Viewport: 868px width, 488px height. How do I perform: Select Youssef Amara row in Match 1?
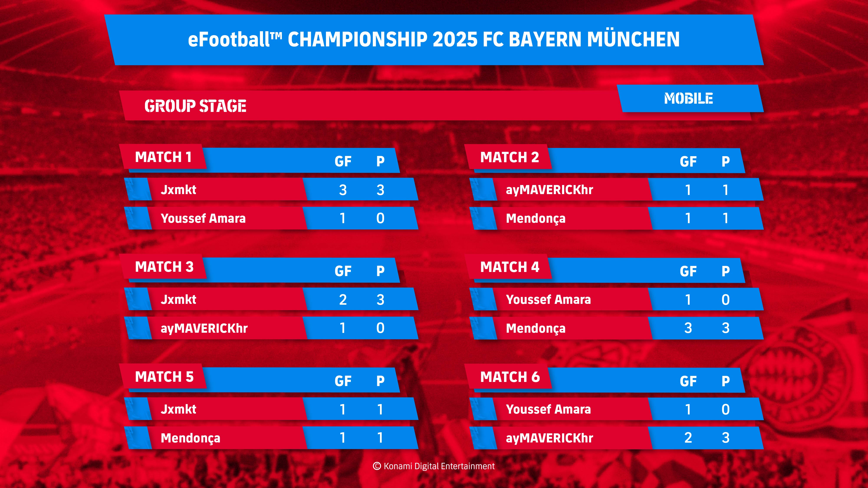(271, 218)
